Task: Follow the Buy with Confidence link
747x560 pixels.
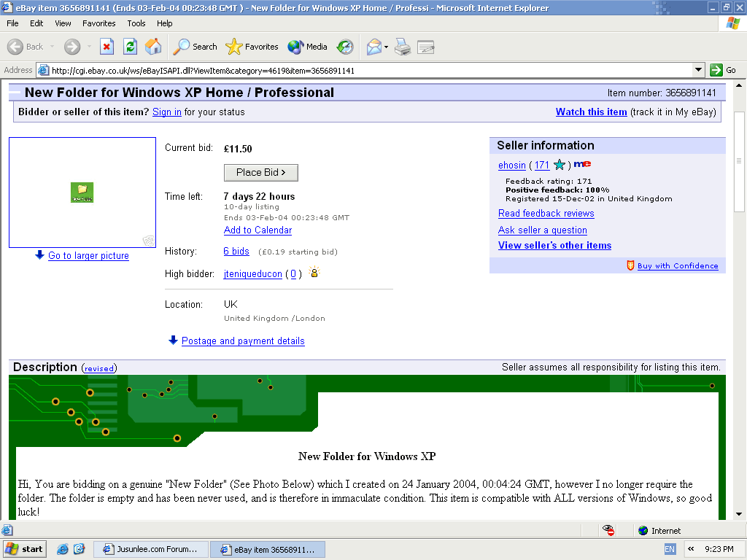Action: (678, 265)
